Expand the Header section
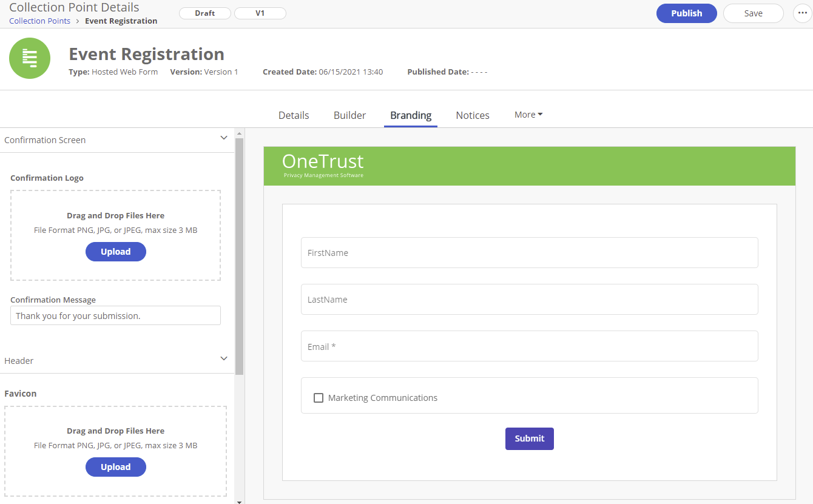This screenshot has width=813, height=504. point(223,358)
